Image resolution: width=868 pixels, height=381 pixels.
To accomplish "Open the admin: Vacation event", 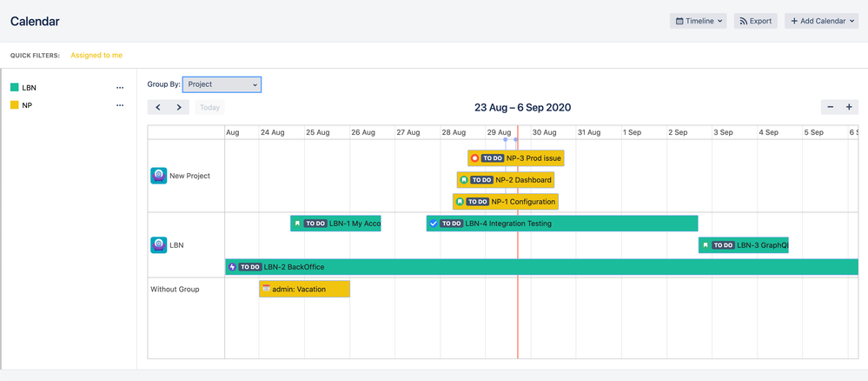I will point(304,289).
